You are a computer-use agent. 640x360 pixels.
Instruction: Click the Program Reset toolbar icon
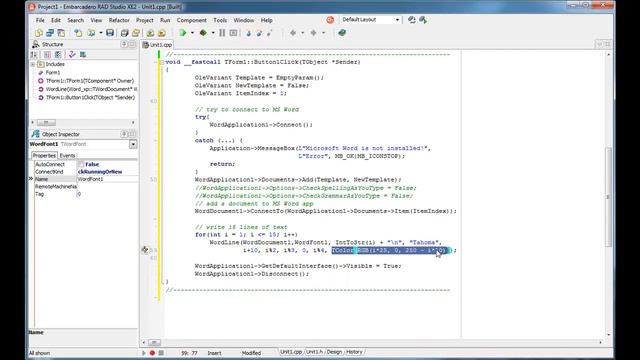(233, 33)
